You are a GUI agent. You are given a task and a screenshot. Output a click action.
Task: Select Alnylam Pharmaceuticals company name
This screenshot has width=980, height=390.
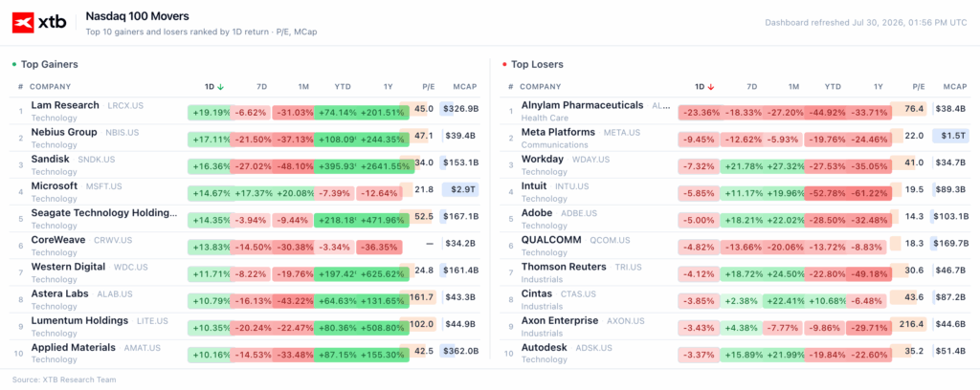coord(582,105)
